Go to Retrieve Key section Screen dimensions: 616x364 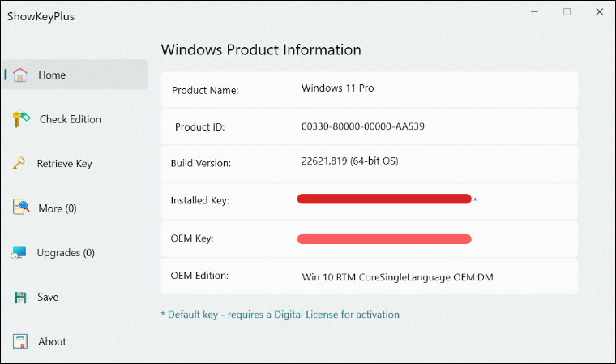click(x=64, y=164)
